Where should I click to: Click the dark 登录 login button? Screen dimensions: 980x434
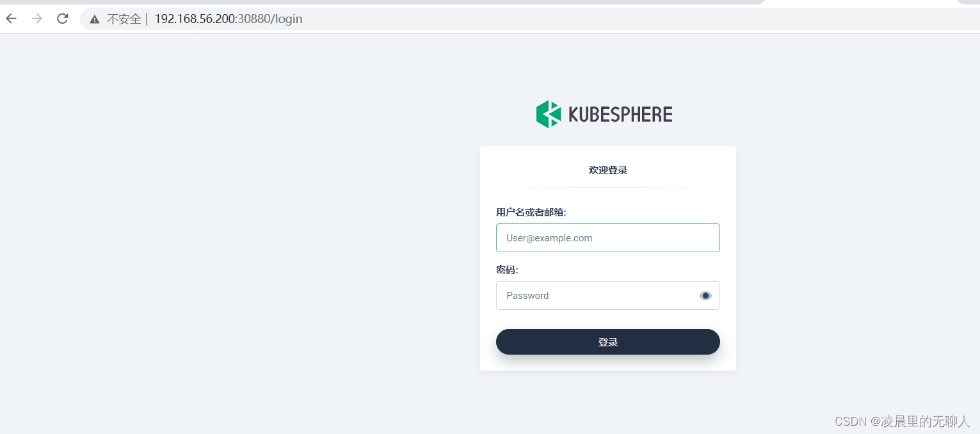[x=607, y=342]
